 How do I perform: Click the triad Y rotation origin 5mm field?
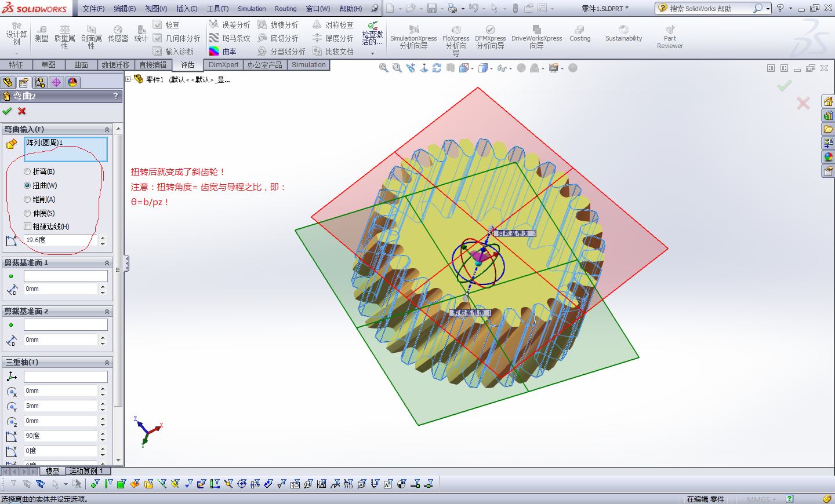tap(60, 406)
